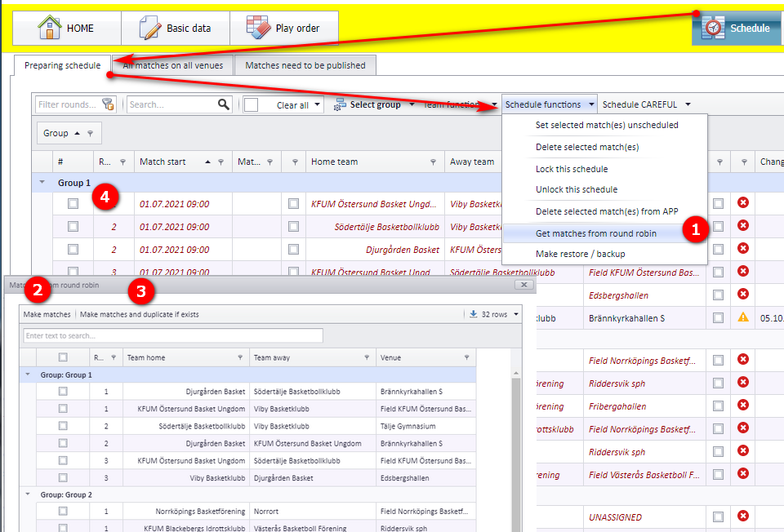Click the magnifier icon in the Search box
The image size is (784, 532).
point(224,104)
